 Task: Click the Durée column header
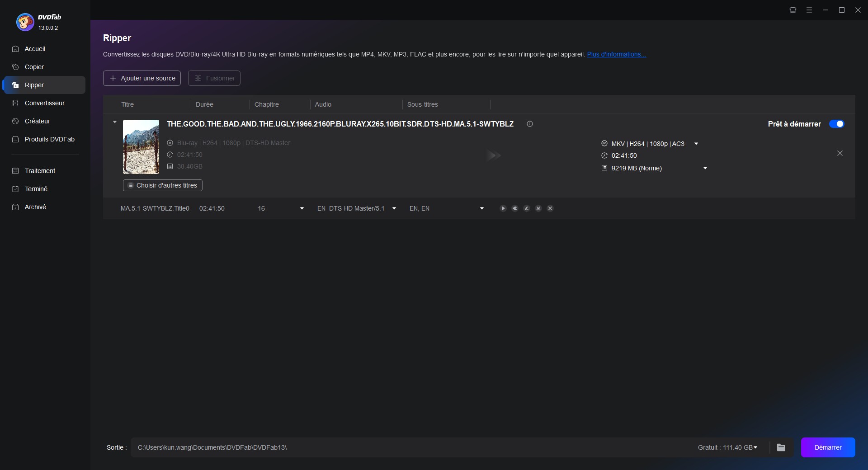pyautogui.click(x=204, y=104)
